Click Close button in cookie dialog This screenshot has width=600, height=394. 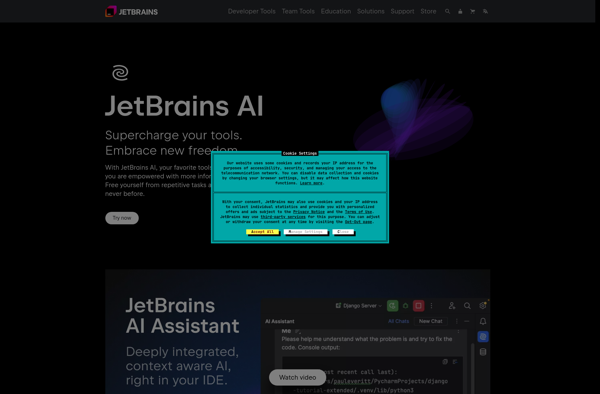pos(343,232)
